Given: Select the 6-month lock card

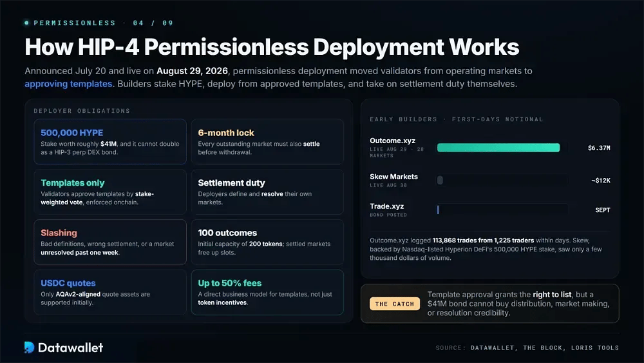Looking at the screenshot, I should [267, 142].
